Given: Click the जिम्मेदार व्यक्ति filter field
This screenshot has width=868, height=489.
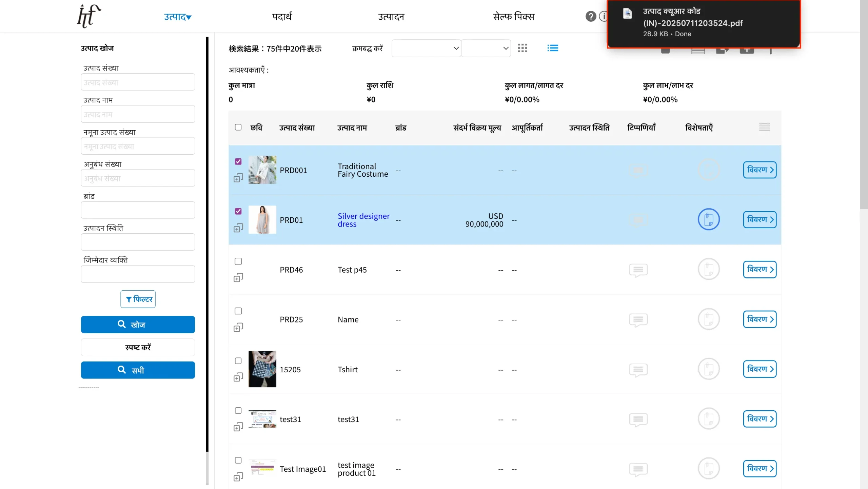Looking at the screenshot, I should 138,274.
